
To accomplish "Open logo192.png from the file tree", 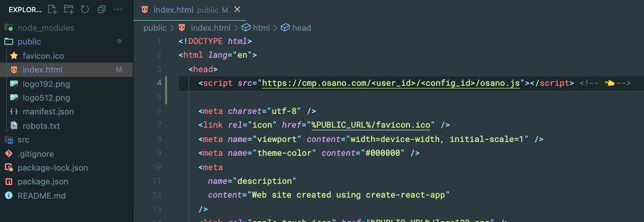I will (46, 84).
